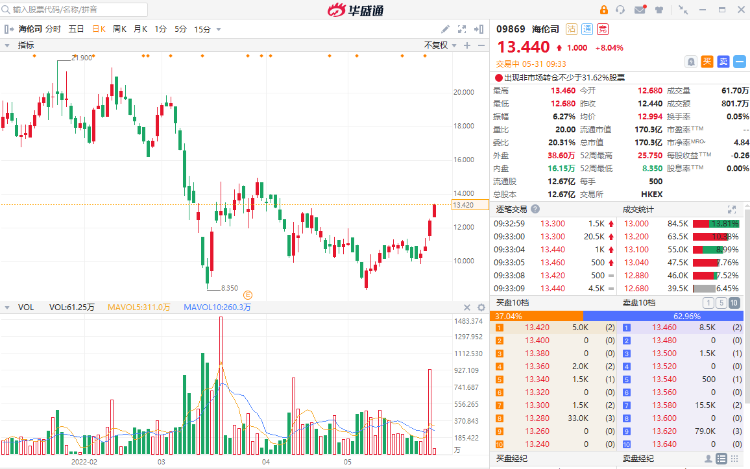
Task: Open the messages envelope icon
Action: (x=641, y=10)
